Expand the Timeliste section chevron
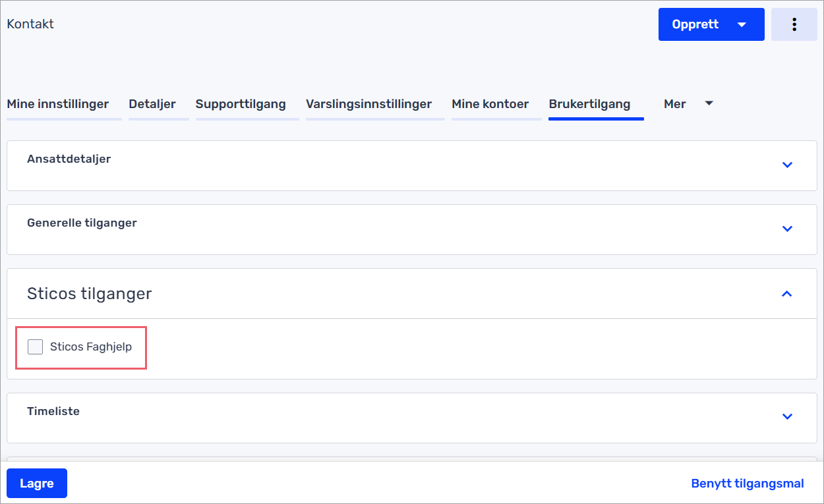Image resolution: width=824 pixels, height=504 pixels. (x=786, y=416)
